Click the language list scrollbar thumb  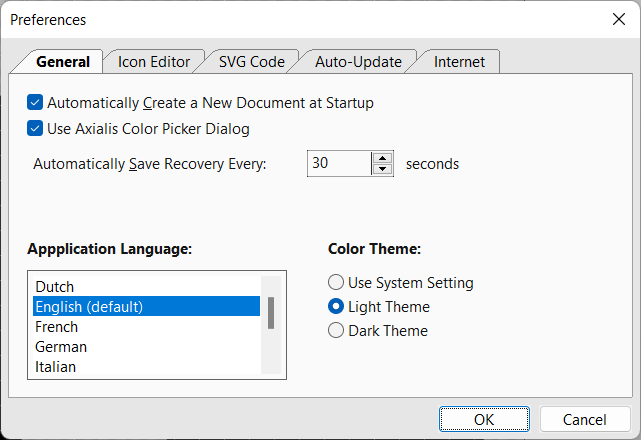click(270, 313)
